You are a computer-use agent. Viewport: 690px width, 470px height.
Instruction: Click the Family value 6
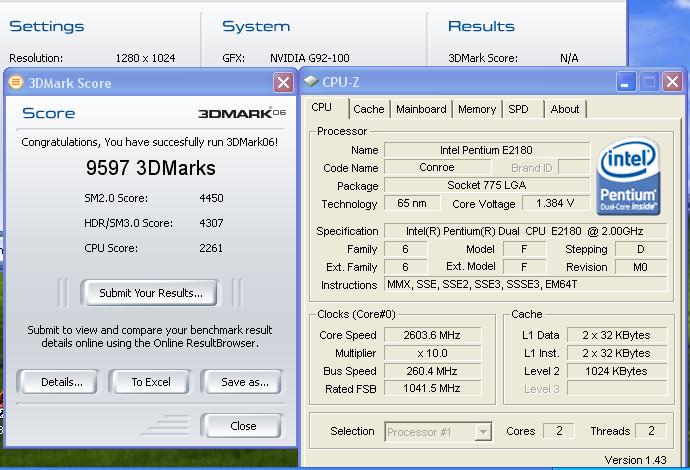[x=405, y=249]
